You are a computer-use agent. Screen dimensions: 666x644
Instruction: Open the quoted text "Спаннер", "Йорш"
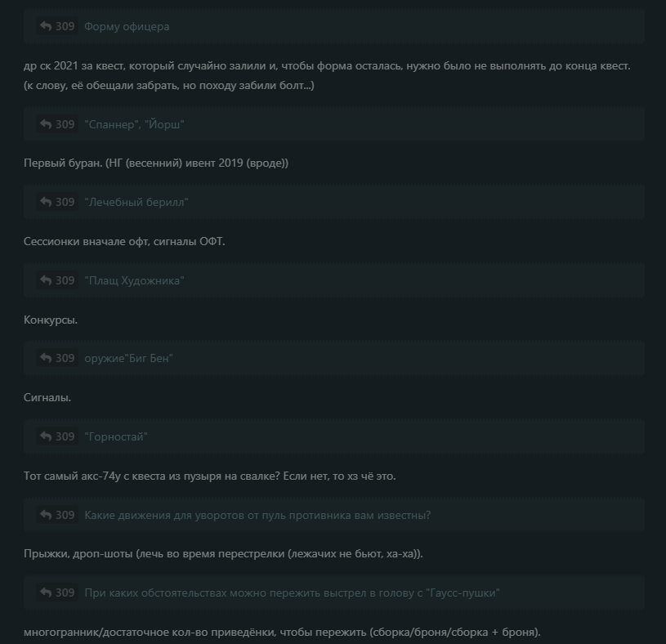coord(134,124)
